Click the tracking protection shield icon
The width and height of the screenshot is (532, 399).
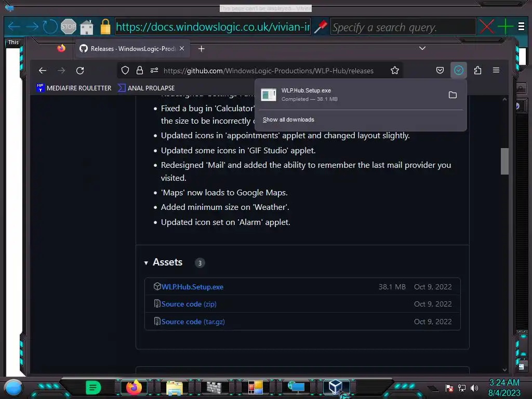[x=125, y=70]
